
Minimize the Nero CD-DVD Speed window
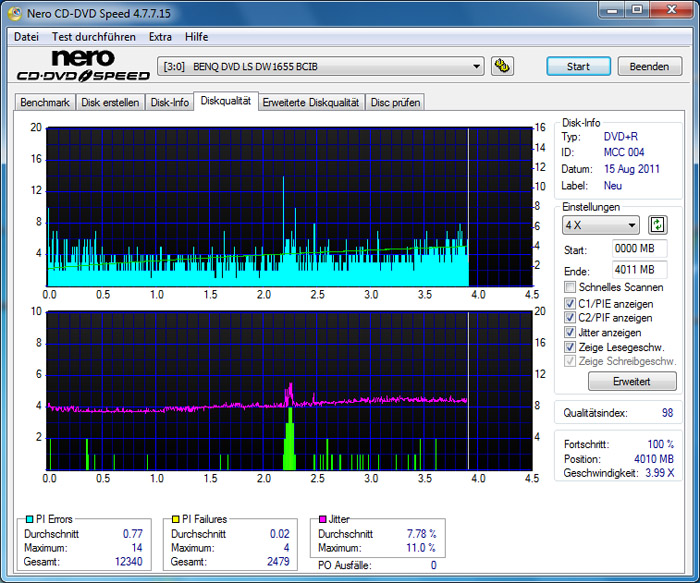tap(612, 9)
